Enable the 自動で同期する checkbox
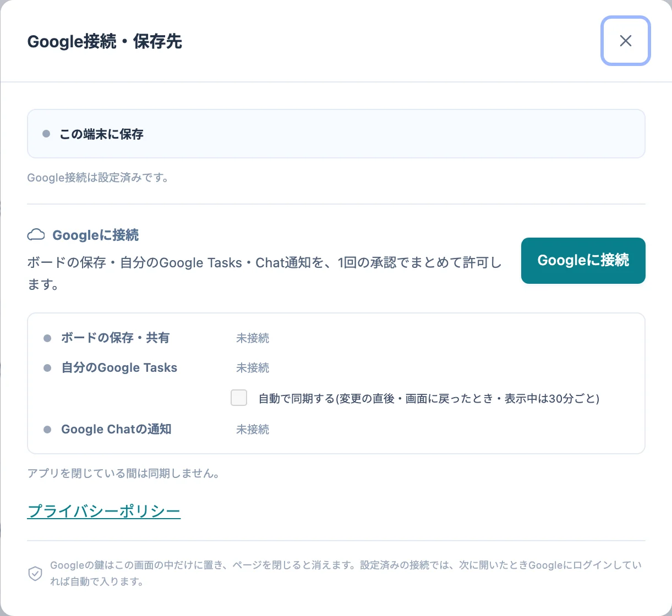The image size is (672, 616). coord(239,398)
